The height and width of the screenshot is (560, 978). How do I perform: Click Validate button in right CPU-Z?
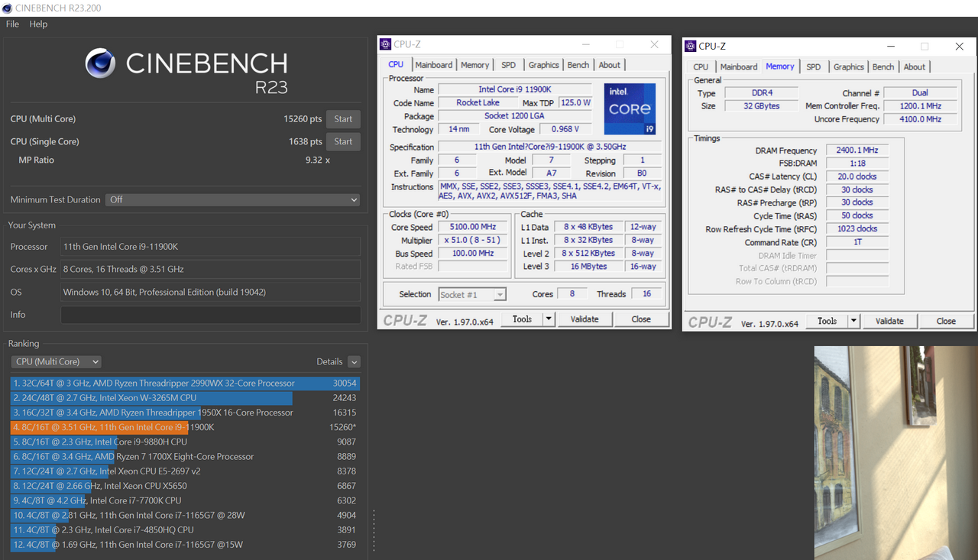click(889, 322)
